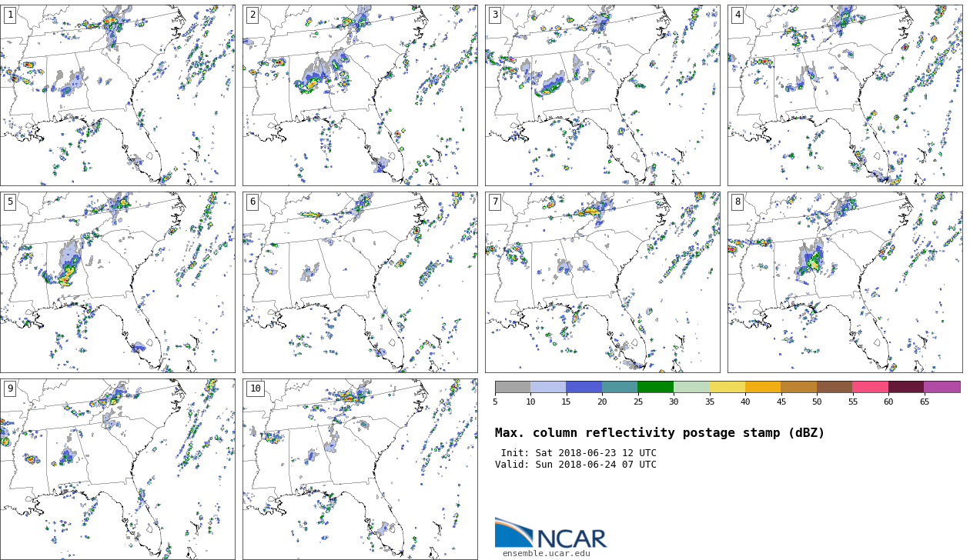
Task: Click the colorbar tick label 65
Action: (x=924, y=402)
